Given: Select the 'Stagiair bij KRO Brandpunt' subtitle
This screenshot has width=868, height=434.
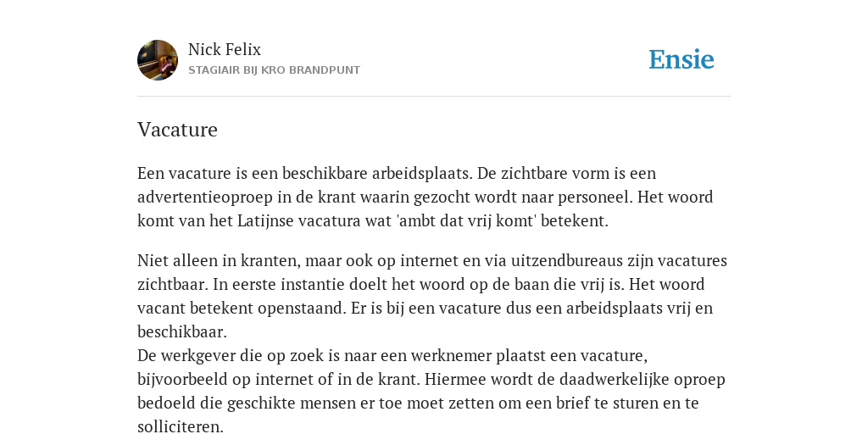Looking at the screenshot, I should 274,70.
